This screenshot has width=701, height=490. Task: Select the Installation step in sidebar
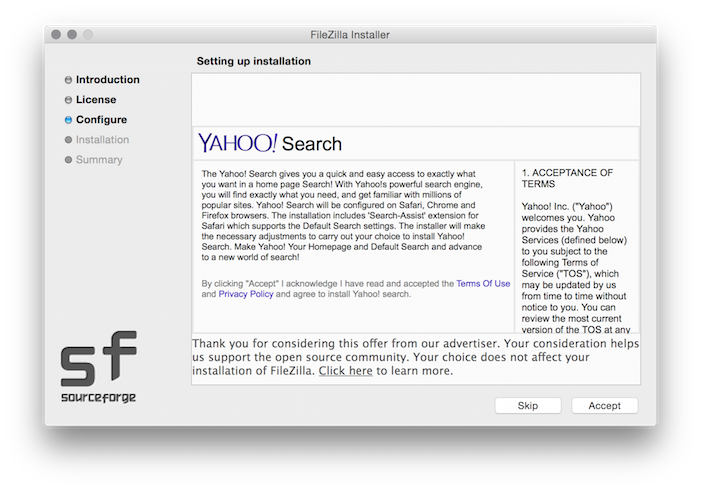click(102, 140)
